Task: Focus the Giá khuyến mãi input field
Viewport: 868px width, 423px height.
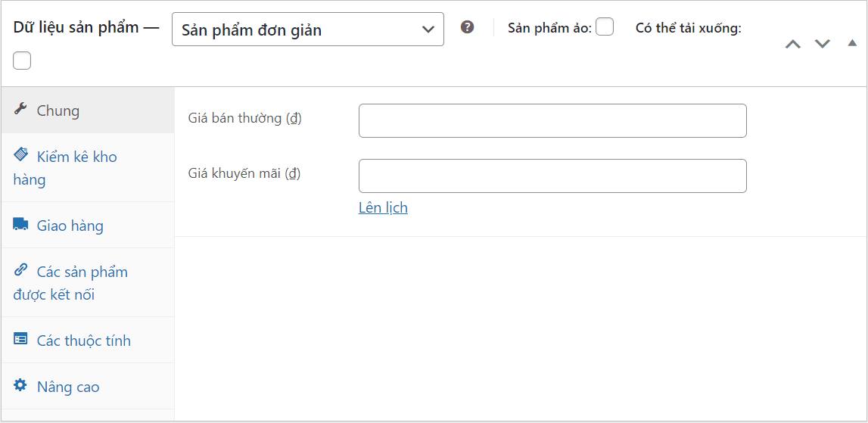Action: (x=552, y=176)
